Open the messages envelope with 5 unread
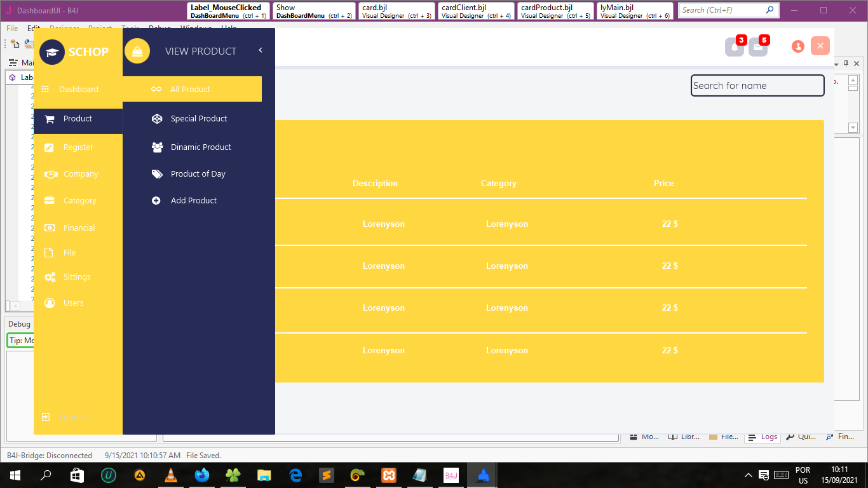This screenshot has width=868, height=488. pyautogui.click(x=758, y=46)
